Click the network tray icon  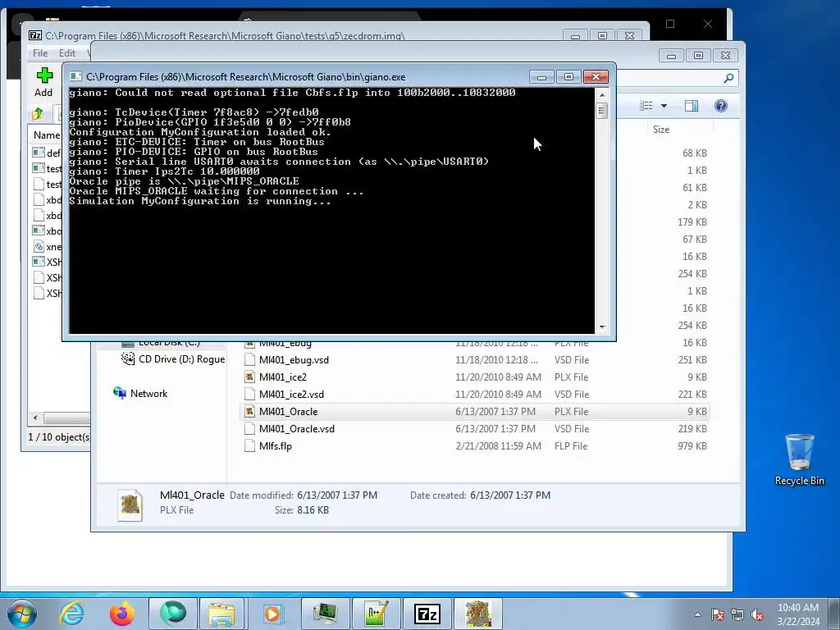(x=737, y=614)
